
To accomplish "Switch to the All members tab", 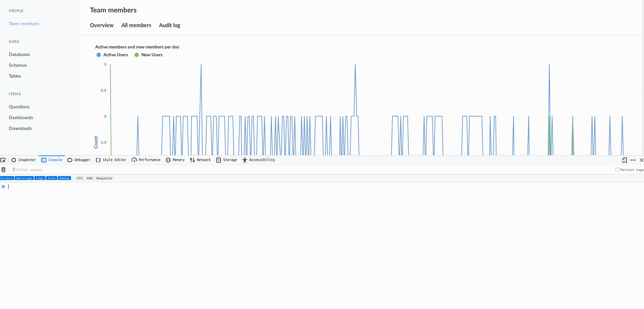I will 136,25.
